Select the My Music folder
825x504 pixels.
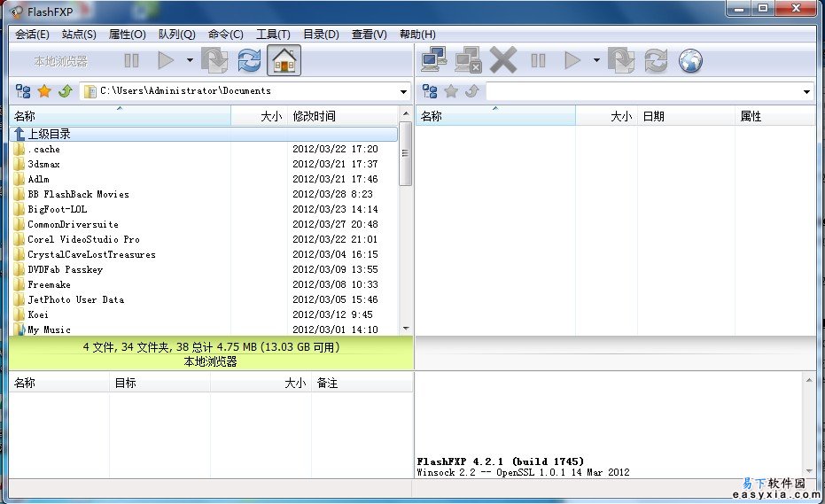tap(204, 330)
